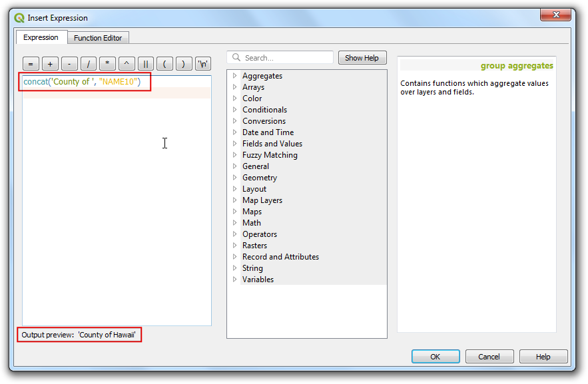The height and width of the screenshot is (384, 588).
Task: Select Variables in the function list
Action: tap(258, 280)
